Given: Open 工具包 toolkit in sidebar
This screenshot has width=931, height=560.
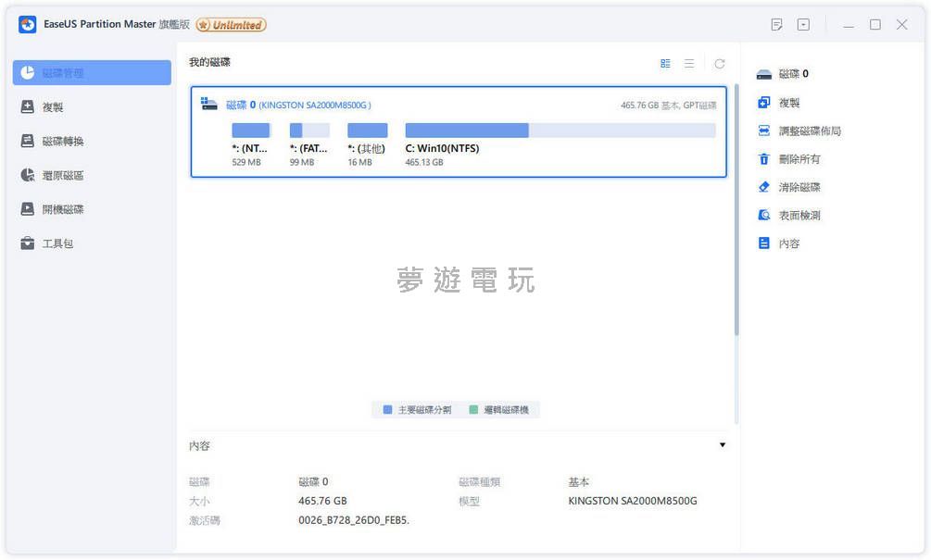Looking at the screenshot, I should [57, 243].
